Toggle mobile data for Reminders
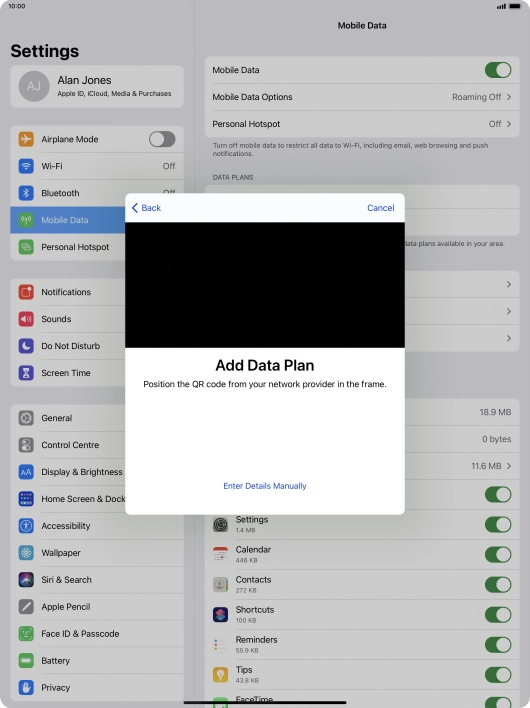The image size is (530, 708). click(x=498, y=645)
